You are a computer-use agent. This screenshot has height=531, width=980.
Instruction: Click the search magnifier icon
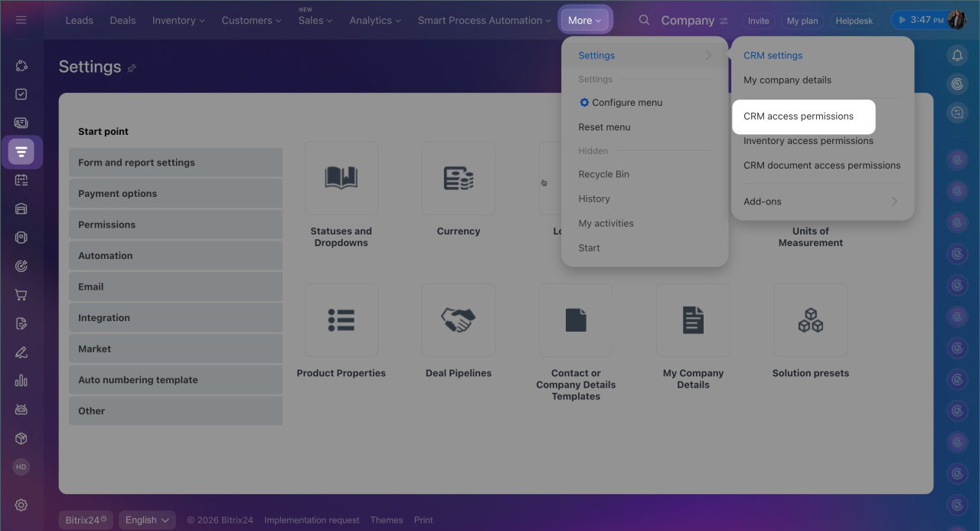(x=644, y=20)
